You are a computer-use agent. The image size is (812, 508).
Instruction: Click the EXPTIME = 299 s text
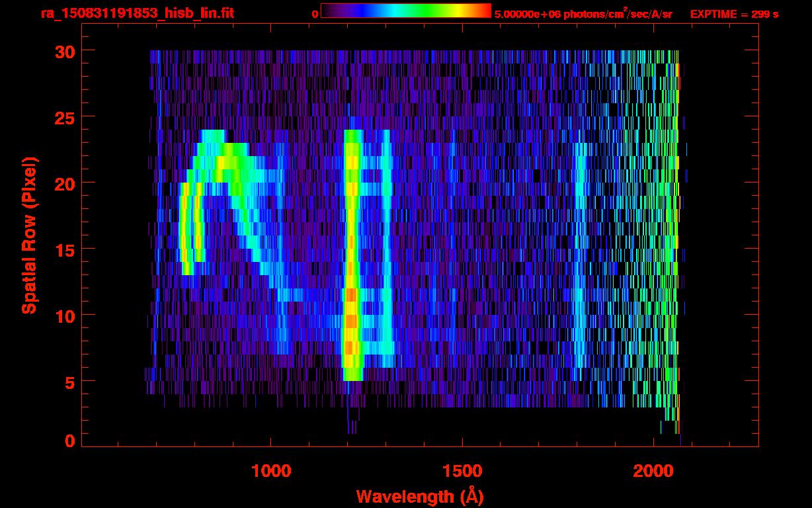click(x=734, y=14)
